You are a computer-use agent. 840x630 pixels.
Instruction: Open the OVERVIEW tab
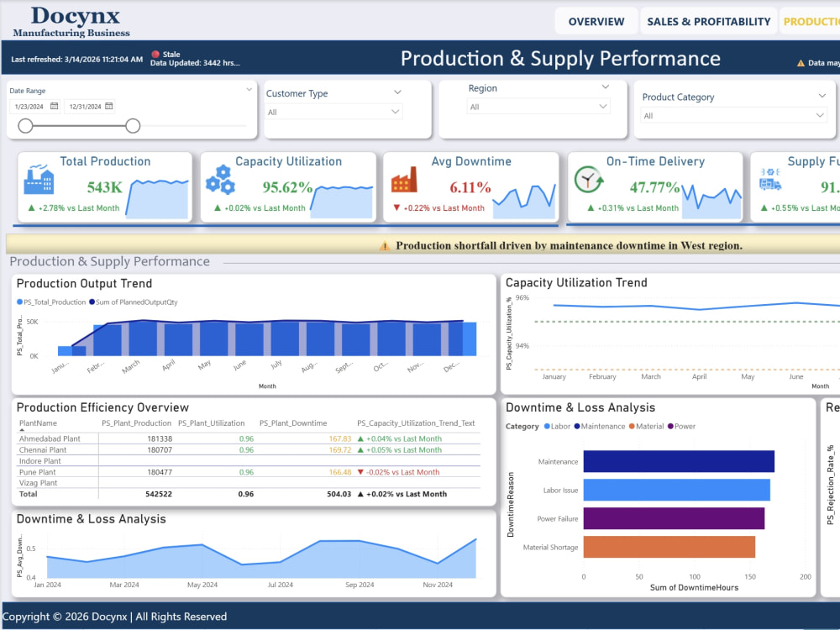pyautogui.click(x=596, y=22)
